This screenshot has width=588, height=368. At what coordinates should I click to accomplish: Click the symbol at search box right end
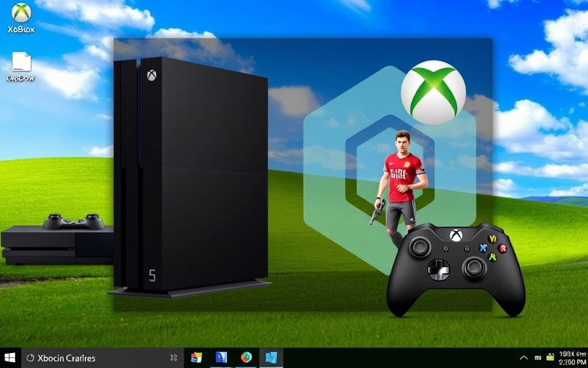click(173, 358)
